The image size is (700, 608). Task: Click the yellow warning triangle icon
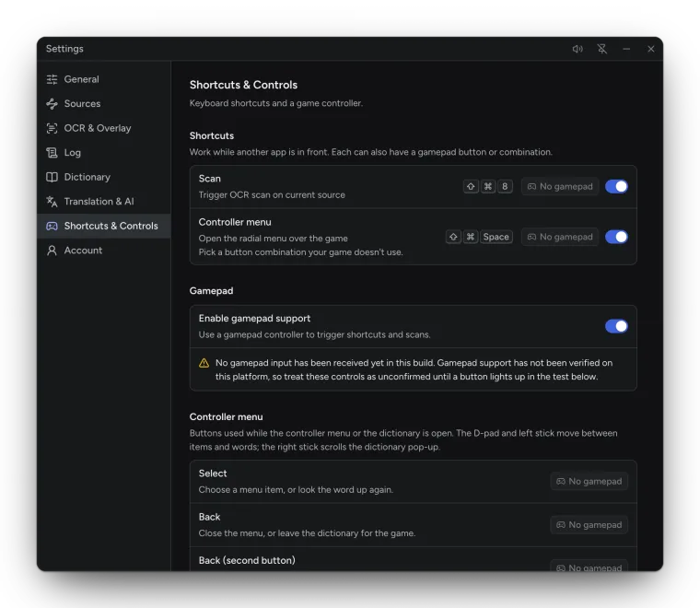204,363
